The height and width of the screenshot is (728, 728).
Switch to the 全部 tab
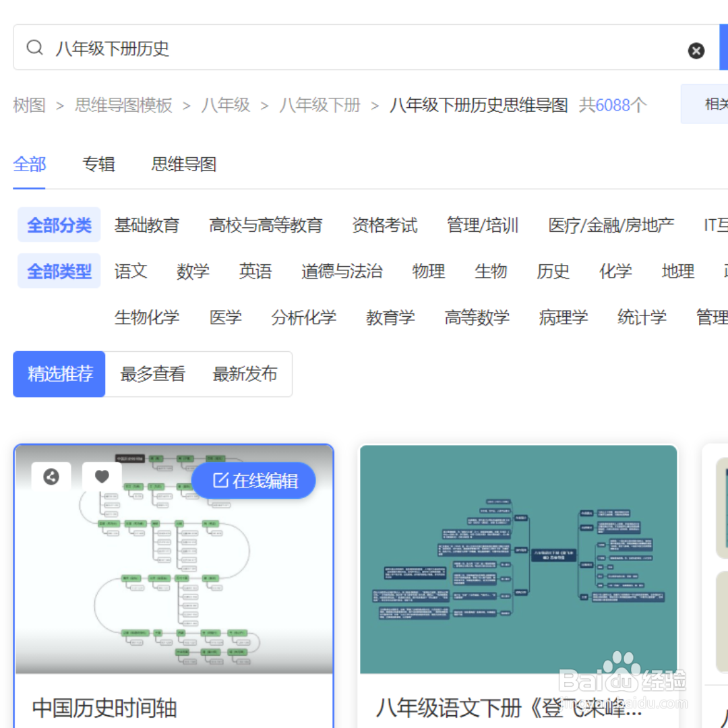(x=29, y=164)
